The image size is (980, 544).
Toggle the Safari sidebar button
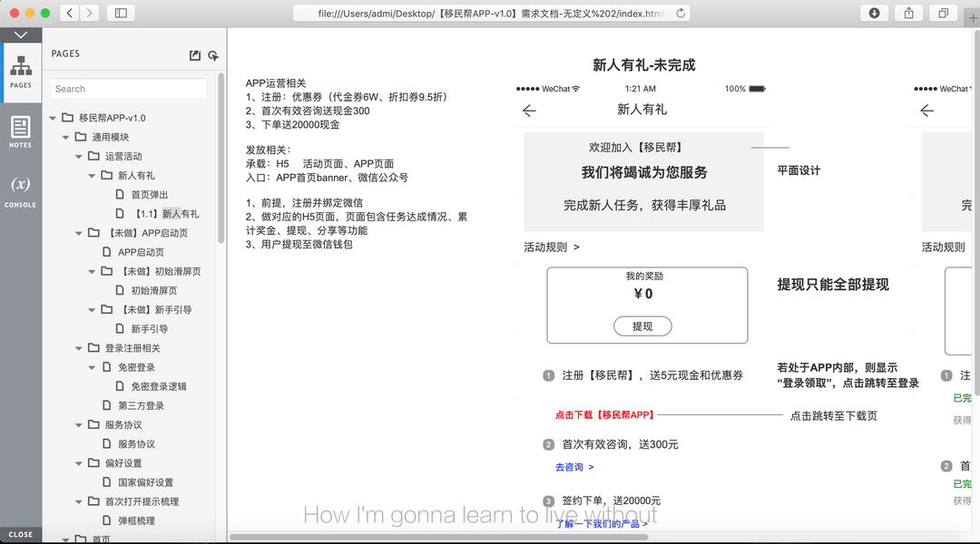click(122, 13)
